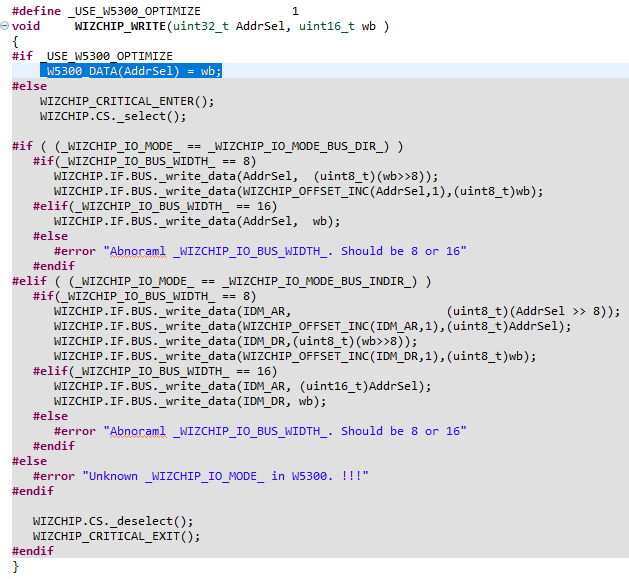Click _WIZCHIP_IO_MODE_BUS_INDIR_ macro in #elif condition
The image size is (629, 579).
click(319, 281)
